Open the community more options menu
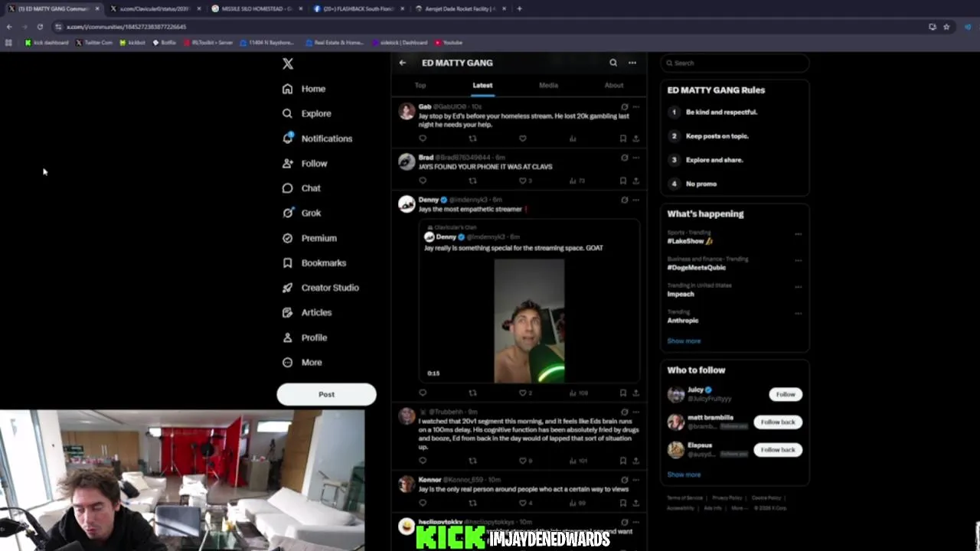This screenshot has height=551, width=980. (632, 63)
